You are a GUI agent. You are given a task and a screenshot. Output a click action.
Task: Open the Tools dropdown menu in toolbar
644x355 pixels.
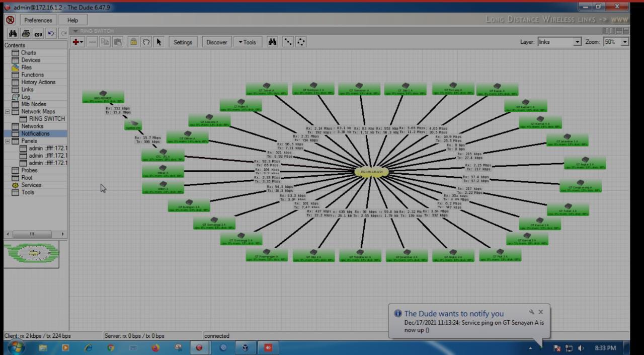point(247,42)
